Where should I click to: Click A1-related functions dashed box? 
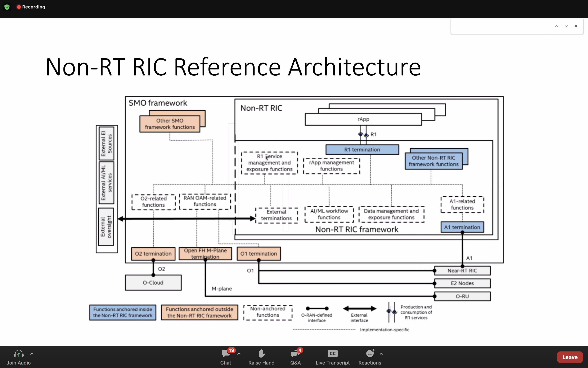[x=462, y=204]
